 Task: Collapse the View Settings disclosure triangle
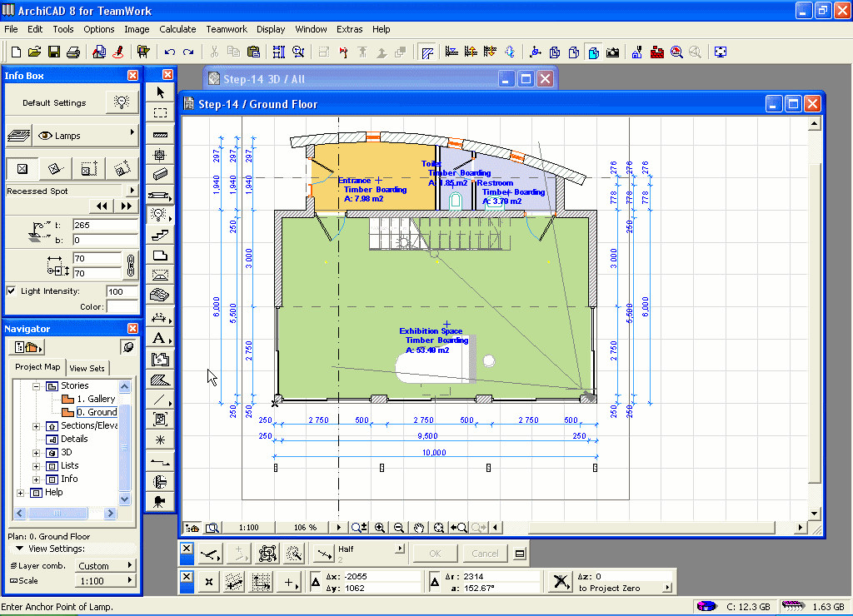point(19,549)
